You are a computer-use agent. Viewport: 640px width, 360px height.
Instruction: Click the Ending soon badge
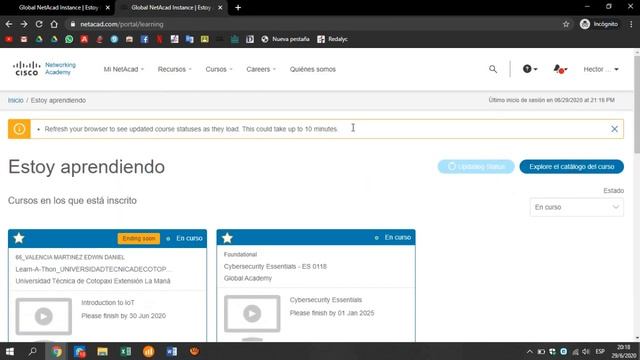tap(139, 238)
